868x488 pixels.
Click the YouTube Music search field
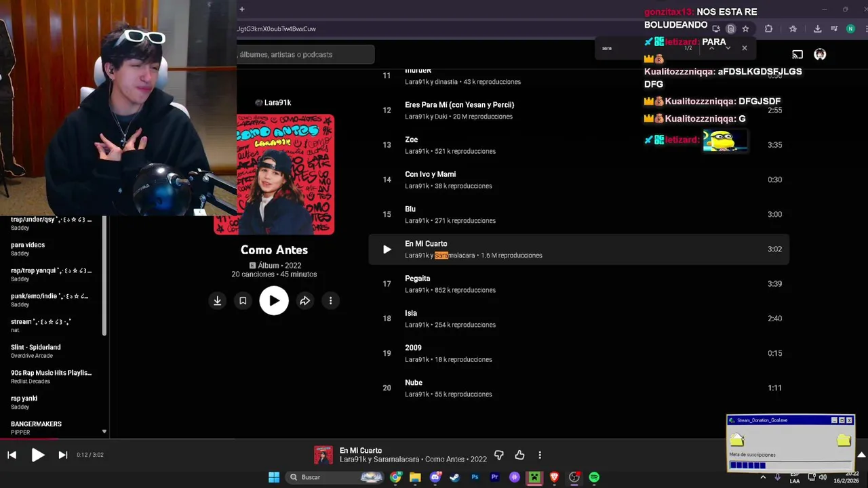[x=305, y=54]
